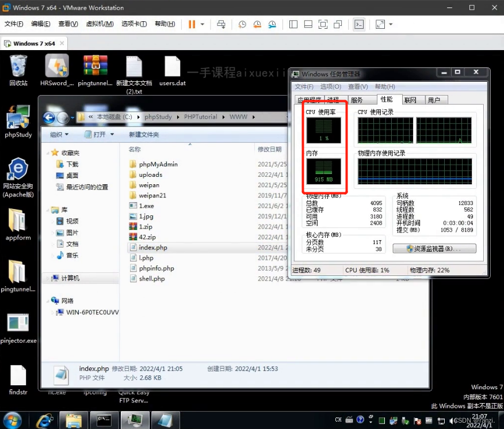Open the VMware 文件(F) menu

[x=14, y=24]
